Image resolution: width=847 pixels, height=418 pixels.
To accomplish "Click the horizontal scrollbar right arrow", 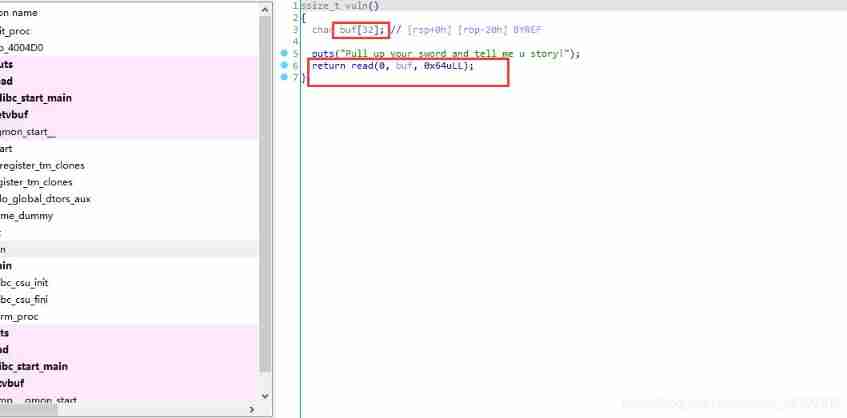I will (x=252, y=410).
